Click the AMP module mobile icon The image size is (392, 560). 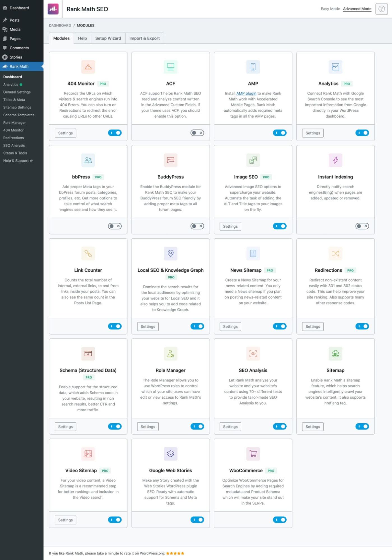click(253, 67)
